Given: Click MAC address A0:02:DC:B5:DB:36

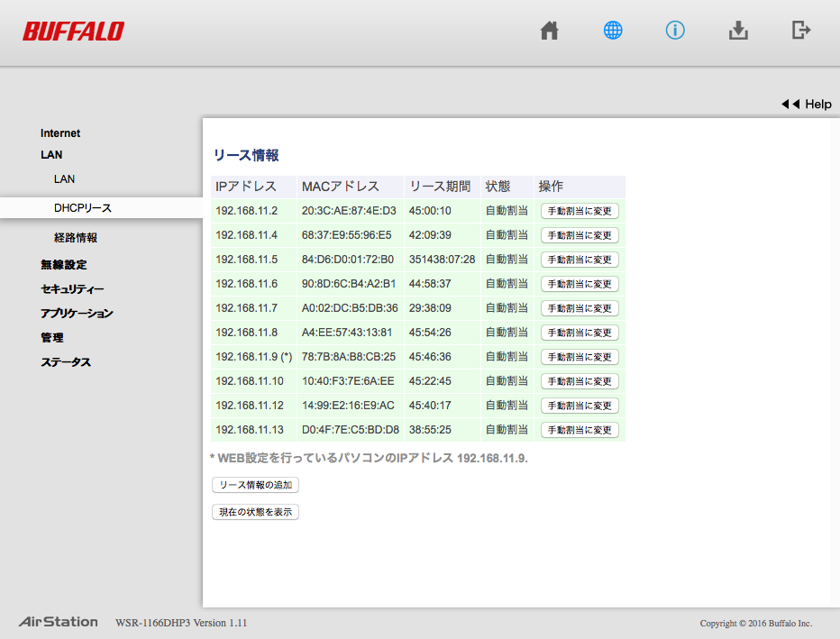Looking at the screenshot, I should pos(350,308).
